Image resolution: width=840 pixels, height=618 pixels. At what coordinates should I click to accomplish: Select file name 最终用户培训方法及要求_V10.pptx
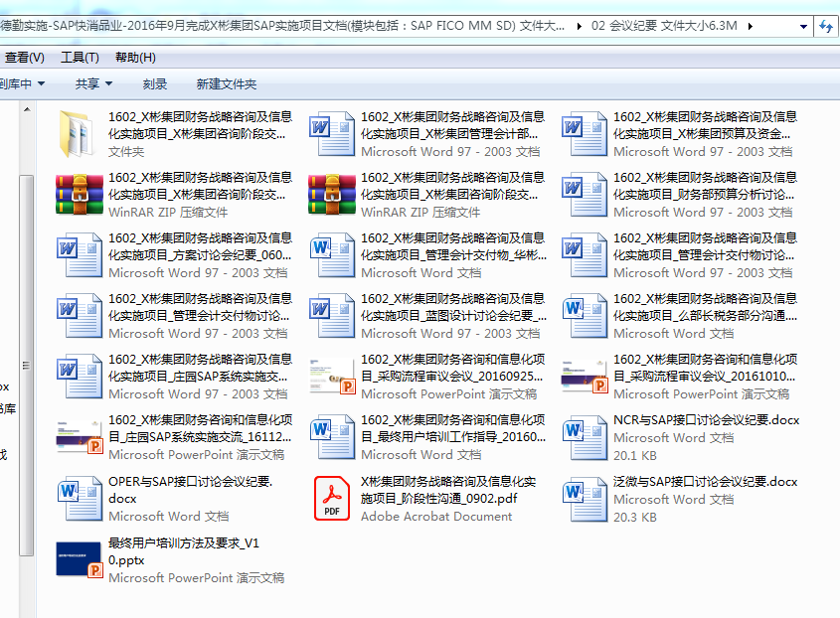tap(184, 551)
